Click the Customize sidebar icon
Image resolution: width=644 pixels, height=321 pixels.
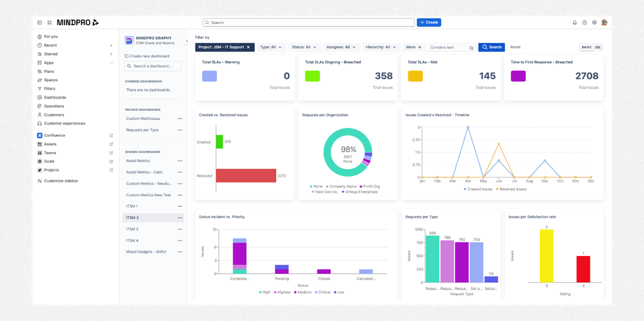39,180
